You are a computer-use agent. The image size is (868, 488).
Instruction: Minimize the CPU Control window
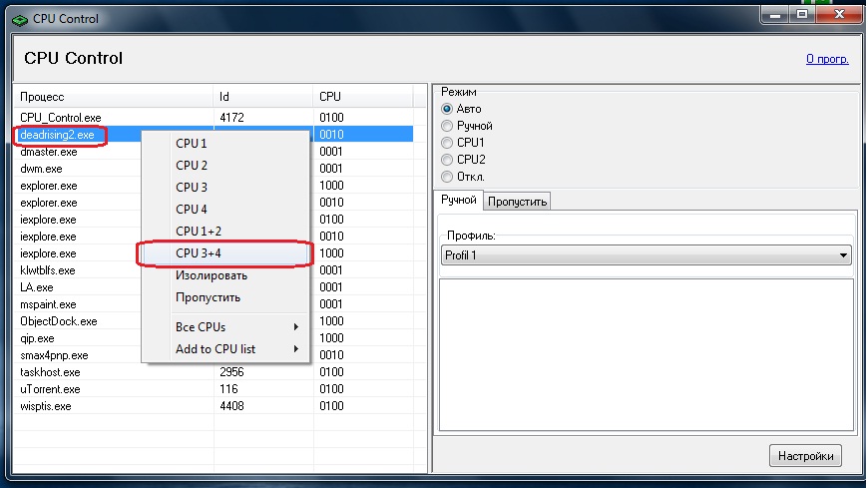[775, 14]
